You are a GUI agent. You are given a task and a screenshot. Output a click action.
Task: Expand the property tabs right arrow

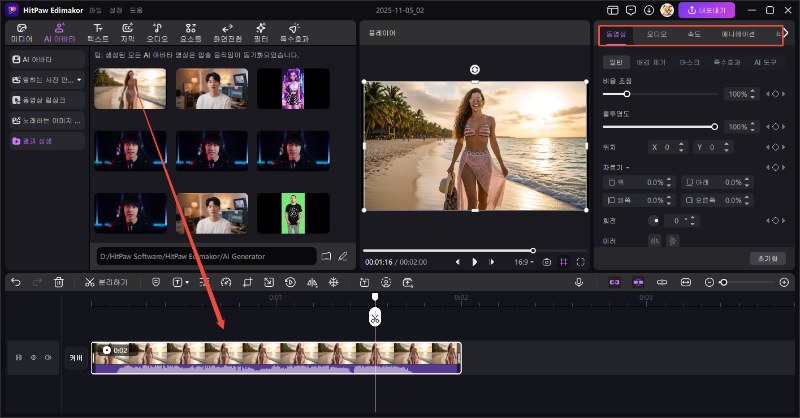[785, 34]
